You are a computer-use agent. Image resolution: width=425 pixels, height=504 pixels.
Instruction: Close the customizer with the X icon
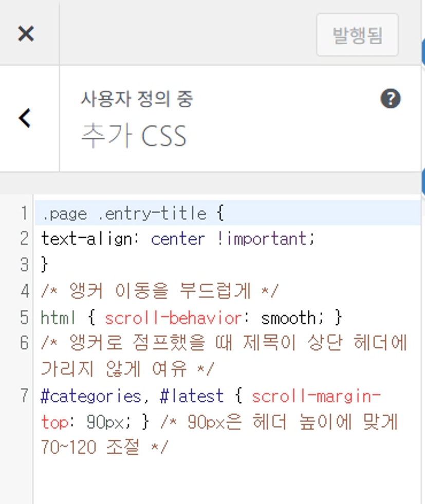tap(26, 34)
